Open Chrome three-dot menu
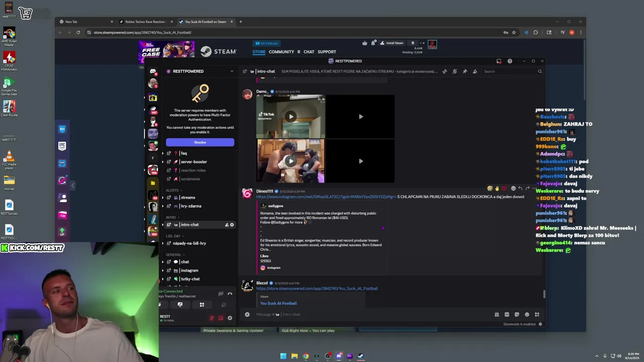The width and height of the screenshot is (644, 362). (x=581, y=32)
